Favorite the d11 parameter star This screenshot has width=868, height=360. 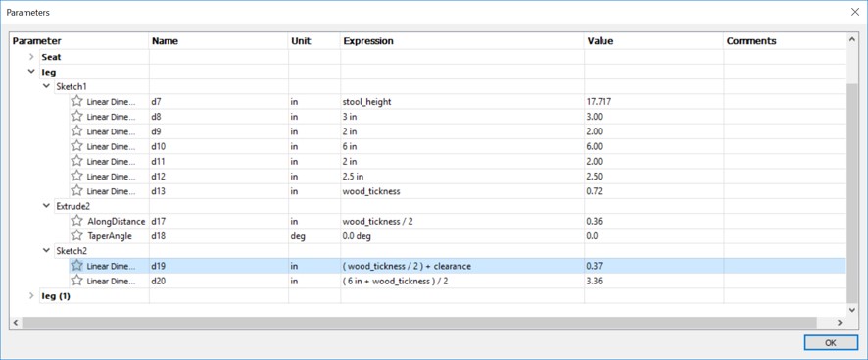tap(77, 162)
